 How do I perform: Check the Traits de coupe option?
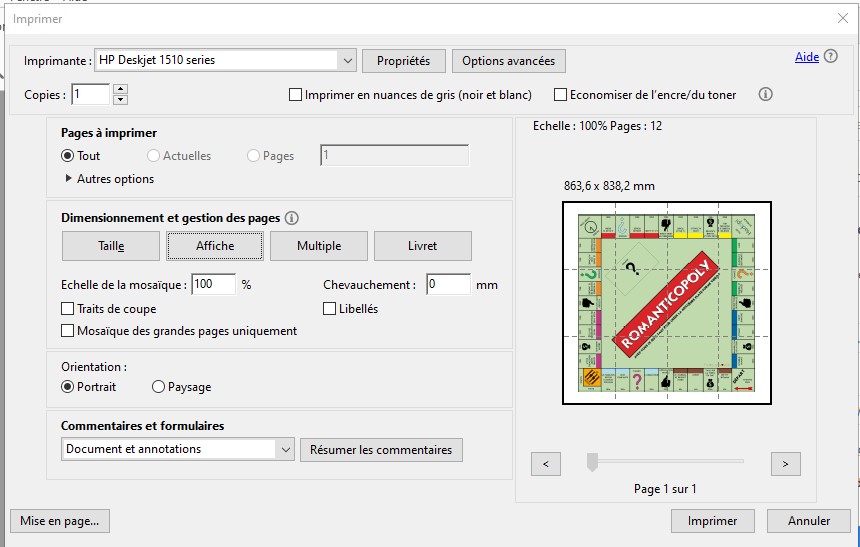click(x=67, y=309)
